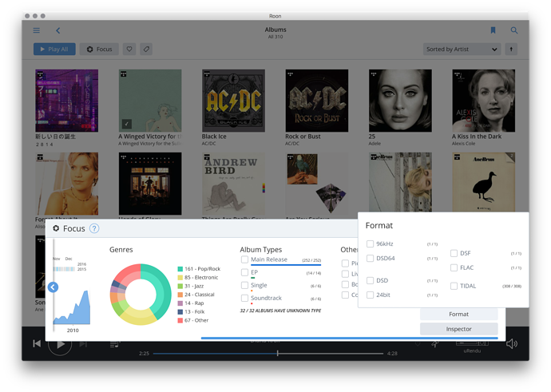Screen dimensions: 551x392
Task: Check the EP album type
Action: [244, 272]
